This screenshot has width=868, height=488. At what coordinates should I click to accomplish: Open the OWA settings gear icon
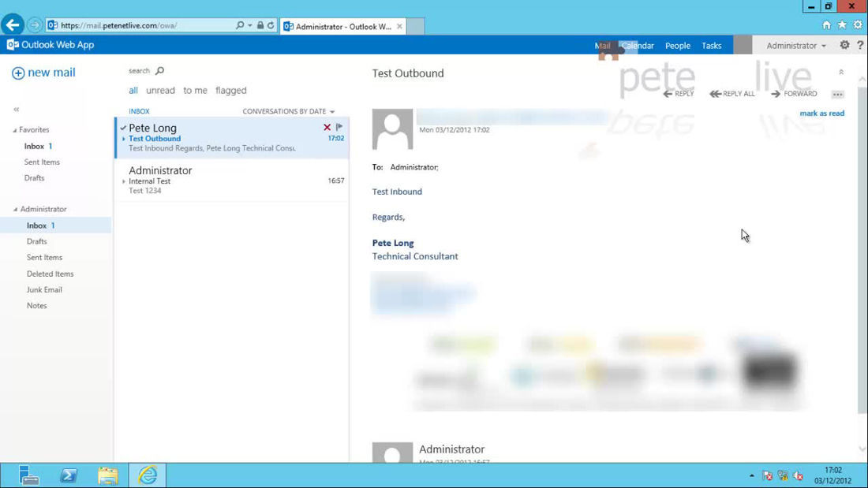click(x=844, y=46)
